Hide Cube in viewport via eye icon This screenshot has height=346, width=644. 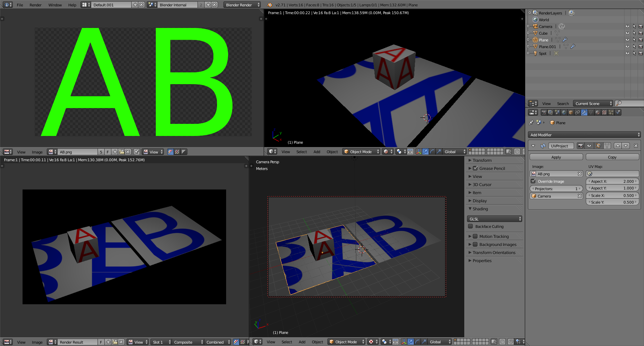pos(628,33)
